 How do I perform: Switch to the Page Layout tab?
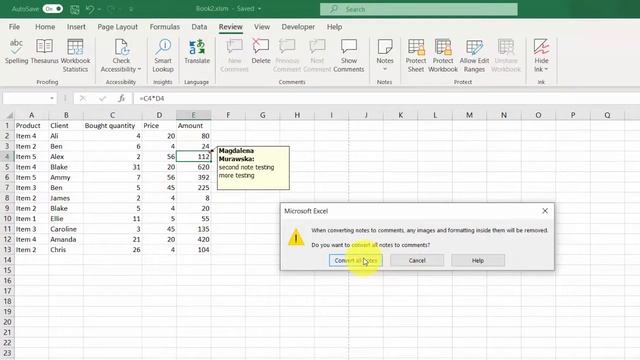click(118, 27)
